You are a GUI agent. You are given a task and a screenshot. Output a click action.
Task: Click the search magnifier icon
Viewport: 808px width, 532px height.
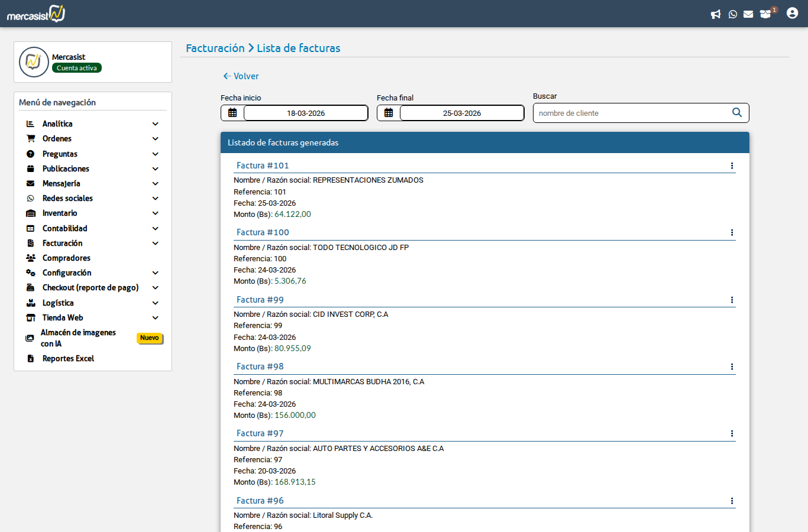tap(737, 112)
